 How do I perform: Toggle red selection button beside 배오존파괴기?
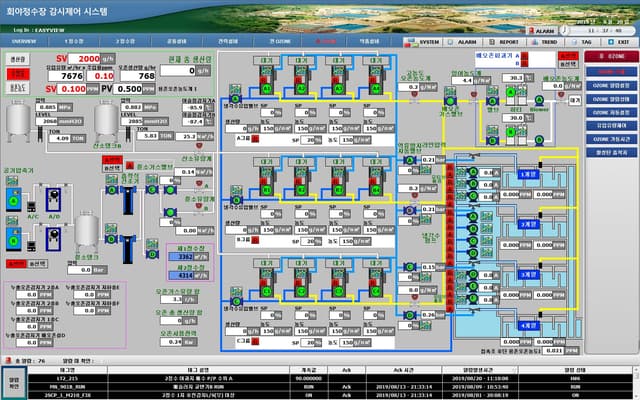[x=569, y=56]
